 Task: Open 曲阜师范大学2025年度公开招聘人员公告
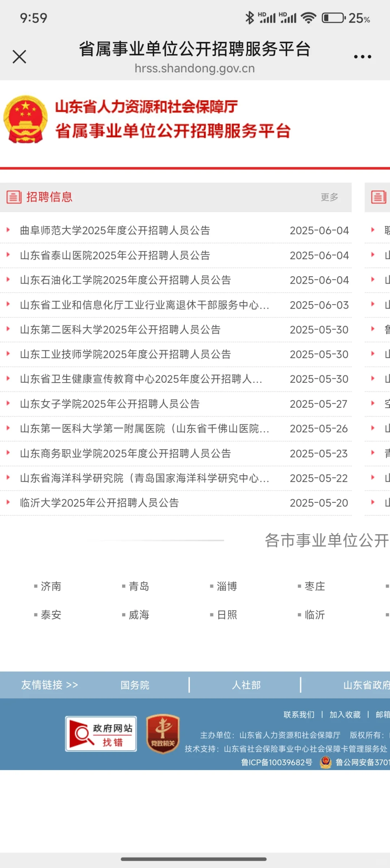(x=115, y=230)
